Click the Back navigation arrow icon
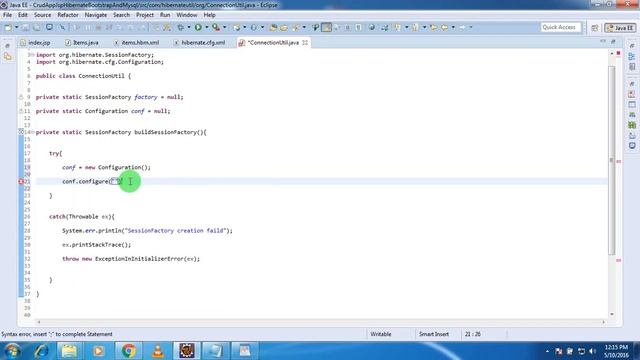This screenshot has height=360, width=640. click(x=444, y=27)
